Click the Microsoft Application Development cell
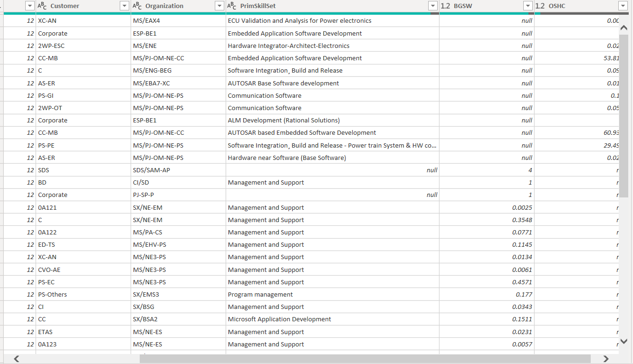The width and height of the screenshot is (633, 364). pos(333,319)
